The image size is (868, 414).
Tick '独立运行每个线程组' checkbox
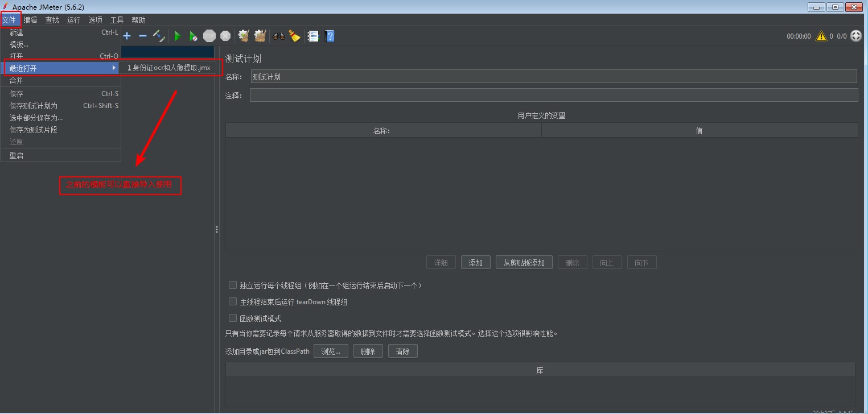232,285
